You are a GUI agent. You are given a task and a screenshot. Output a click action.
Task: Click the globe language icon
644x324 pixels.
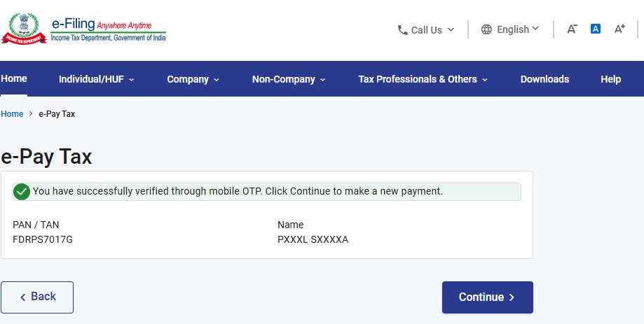pyautogui.click(x=486, y=30)
